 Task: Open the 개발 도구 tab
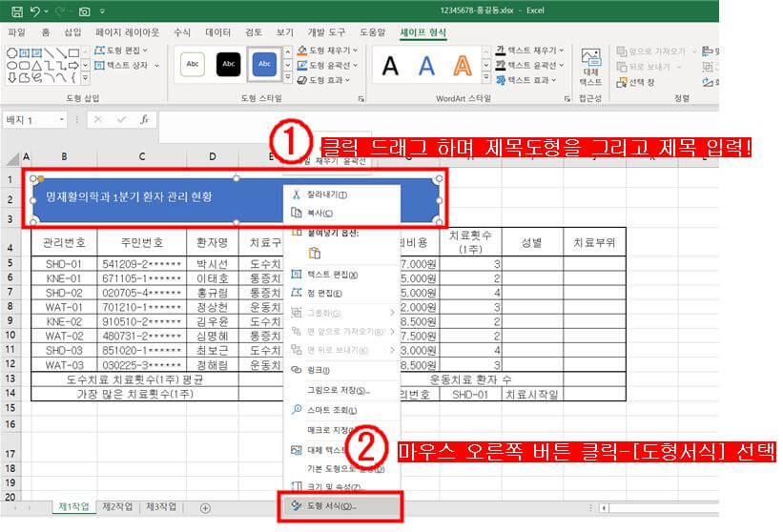coord(326,32)
